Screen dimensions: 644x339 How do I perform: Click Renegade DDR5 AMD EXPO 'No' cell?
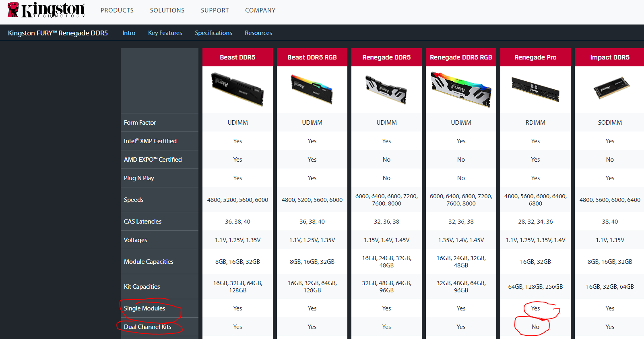(386, 160)
